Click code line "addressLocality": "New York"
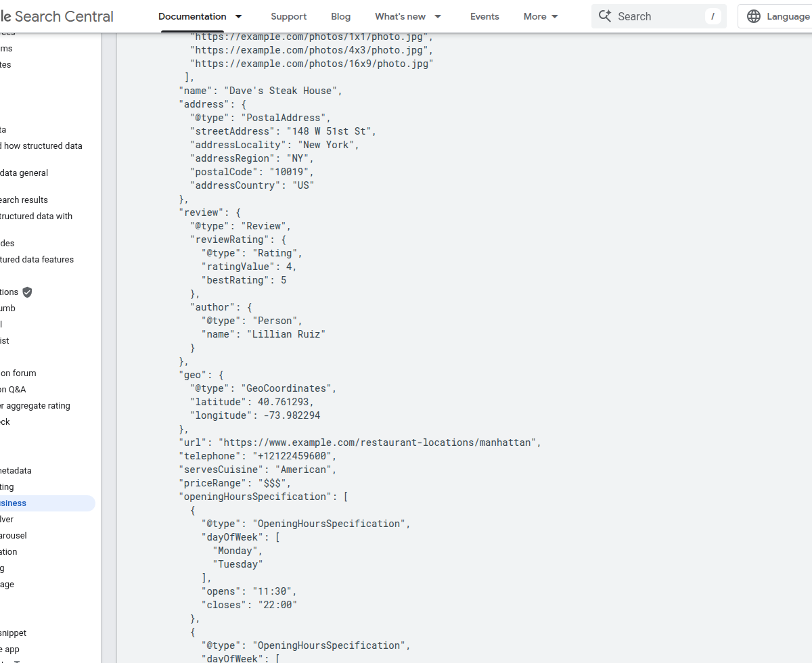Viewport: 812px width, 663px height. 275,145
